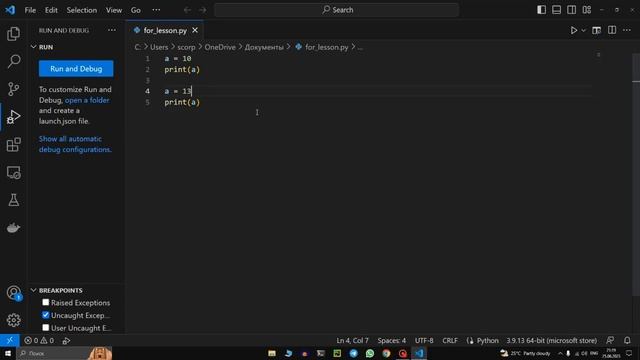Click scorp in the breadcrumb path
Viewport: 640px width, 360px height.
[x=186, y=47]
